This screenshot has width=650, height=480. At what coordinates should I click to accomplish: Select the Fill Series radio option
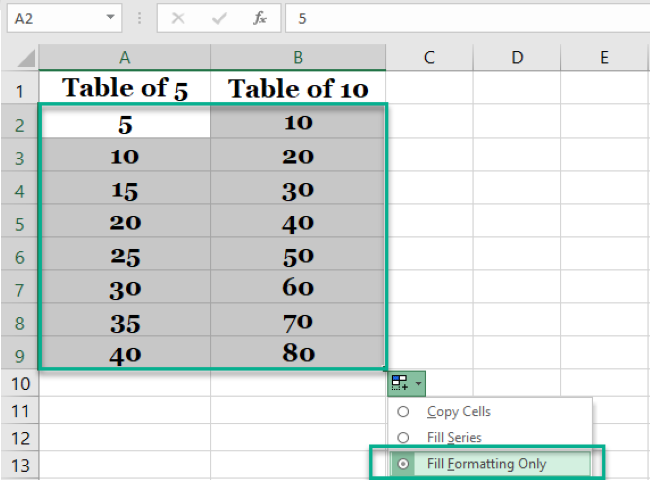[x=403, y=437]
